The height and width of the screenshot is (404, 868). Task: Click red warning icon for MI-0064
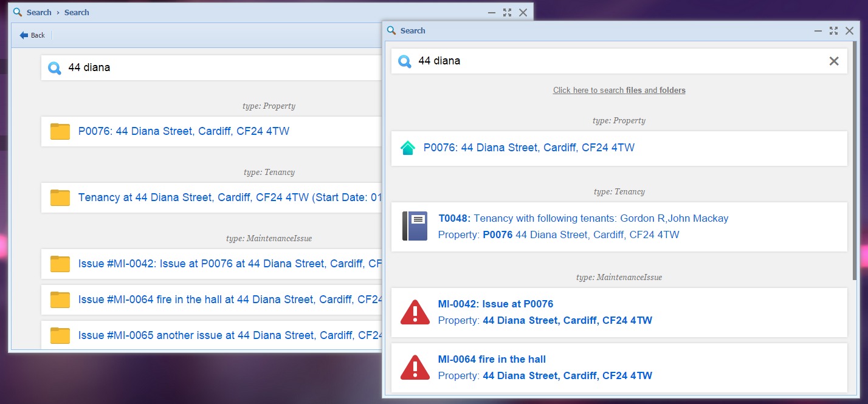point(415,367)
